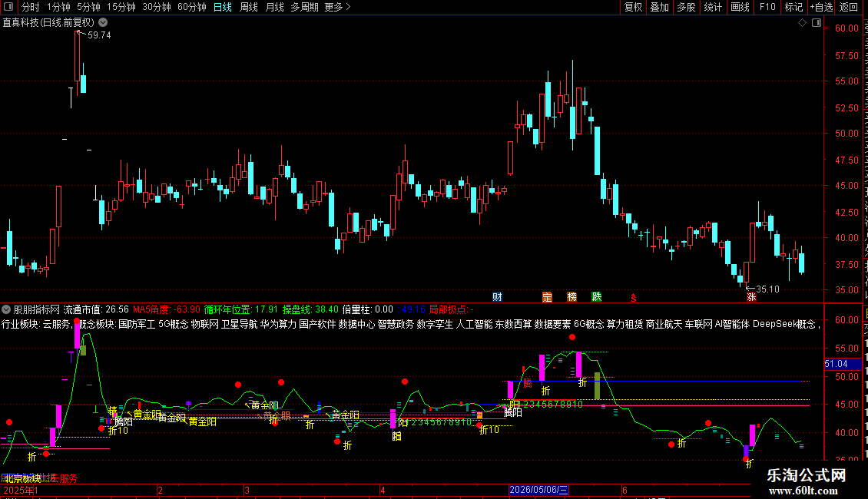868x499 pixels.
Task: Click the 国防军工 concept label
Action: 137,324
